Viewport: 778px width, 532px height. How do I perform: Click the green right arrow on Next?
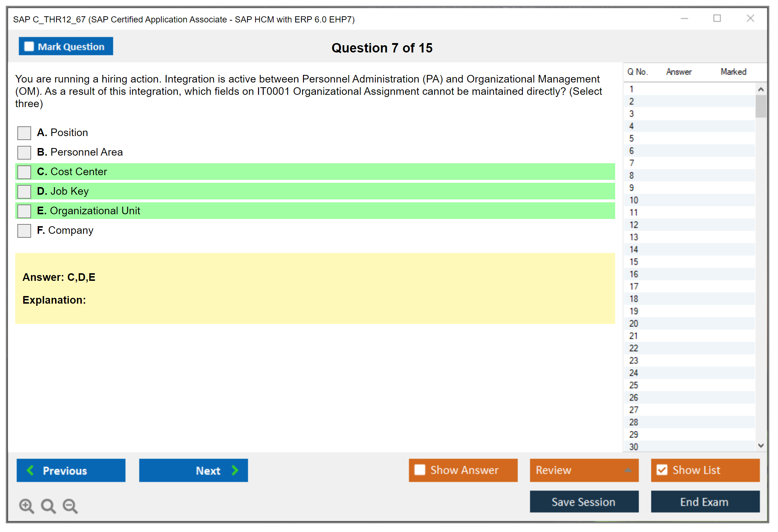[235, 470]
